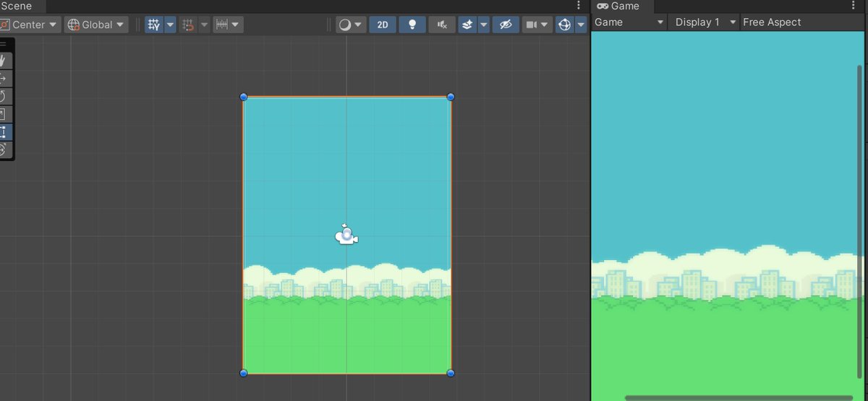Screen dimensions: 868x401
Task: Click top-left rect handle of background
Action: point(244,97)
